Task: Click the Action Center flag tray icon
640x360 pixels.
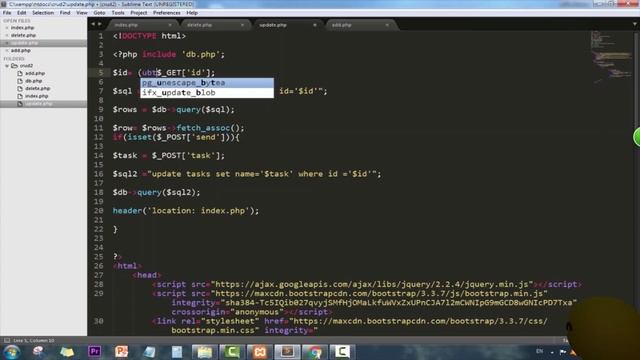Action: tap(563, 351)
